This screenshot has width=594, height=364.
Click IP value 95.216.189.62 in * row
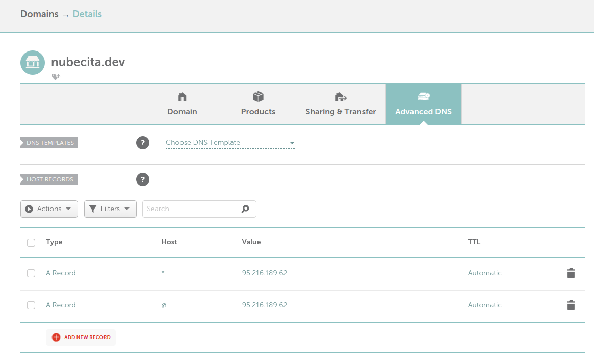pos(265,273)
